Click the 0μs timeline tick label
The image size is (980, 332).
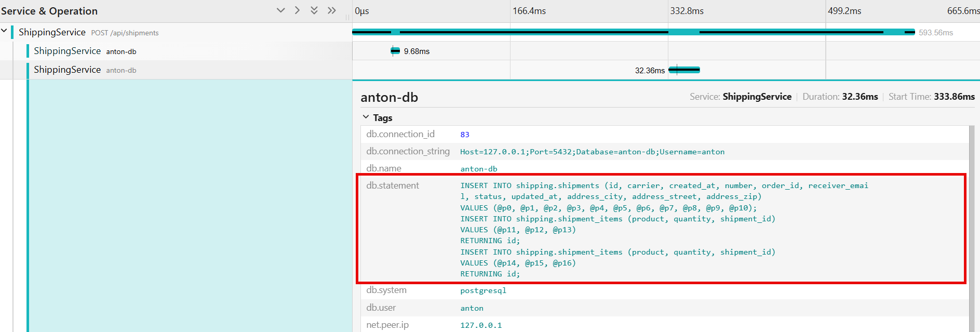[x=362, y=11]
